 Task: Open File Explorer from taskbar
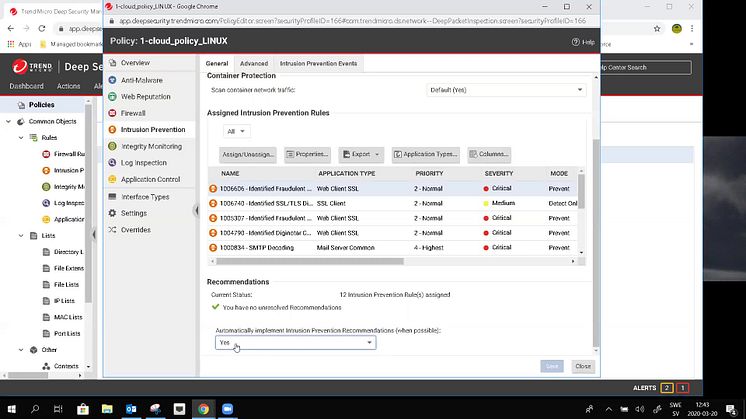pos(107,409)
